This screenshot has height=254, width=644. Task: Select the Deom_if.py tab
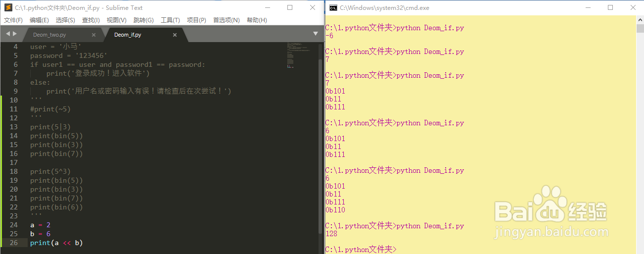click(128, 35)
